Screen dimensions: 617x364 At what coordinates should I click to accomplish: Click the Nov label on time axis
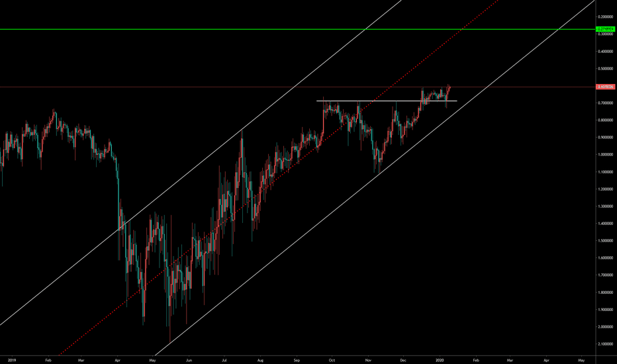point(368,360)
